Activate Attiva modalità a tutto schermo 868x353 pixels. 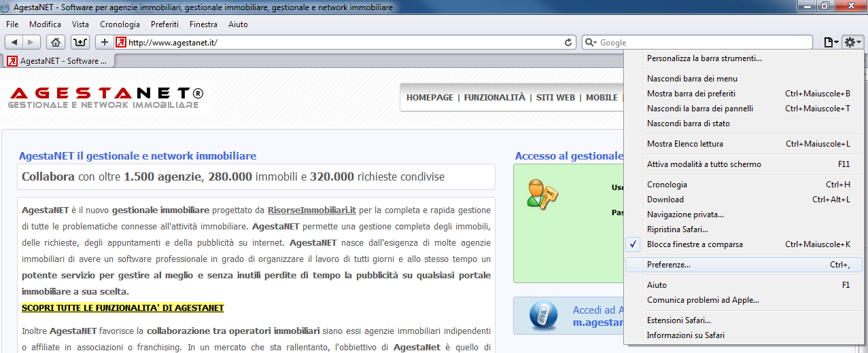click(x=744, y=164)
